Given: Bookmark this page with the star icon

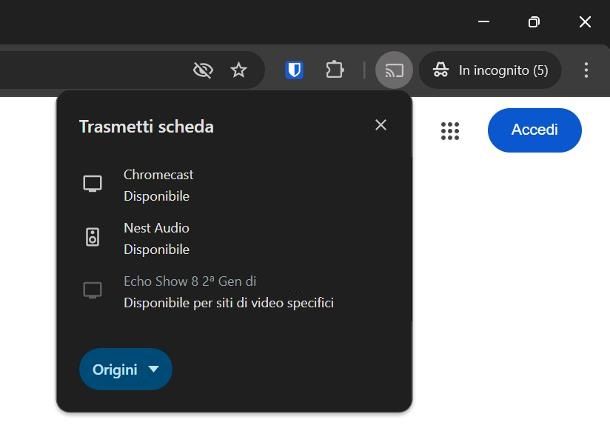Looking at the screenshot, I should [238, 70].
